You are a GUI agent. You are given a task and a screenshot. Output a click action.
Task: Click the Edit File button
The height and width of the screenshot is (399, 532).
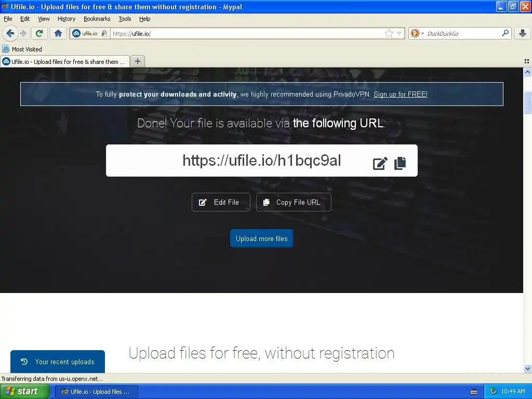point(221,202)
